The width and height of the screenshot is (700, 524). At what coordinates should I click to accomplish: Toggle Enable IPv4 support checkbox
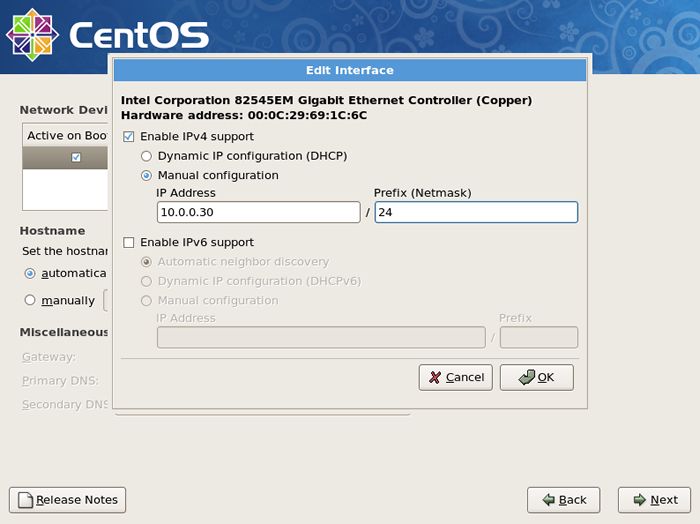tap(129, 137)
